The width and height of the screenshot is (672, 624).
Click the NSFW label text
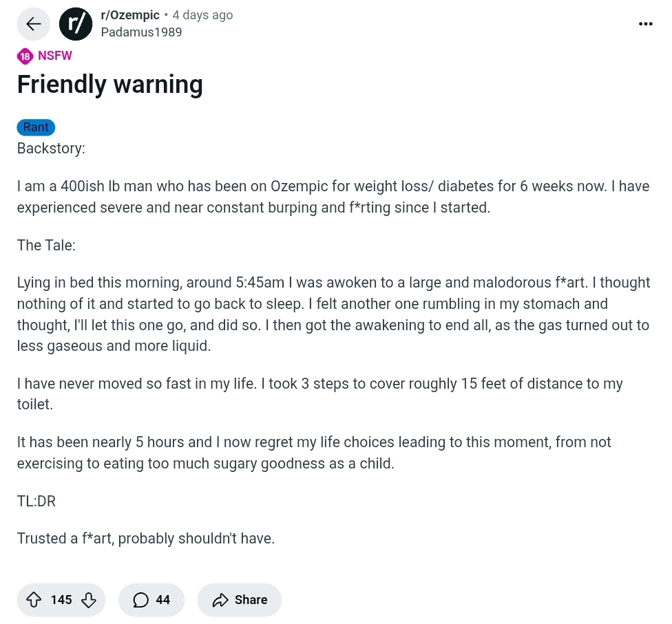tap(55, 56)
